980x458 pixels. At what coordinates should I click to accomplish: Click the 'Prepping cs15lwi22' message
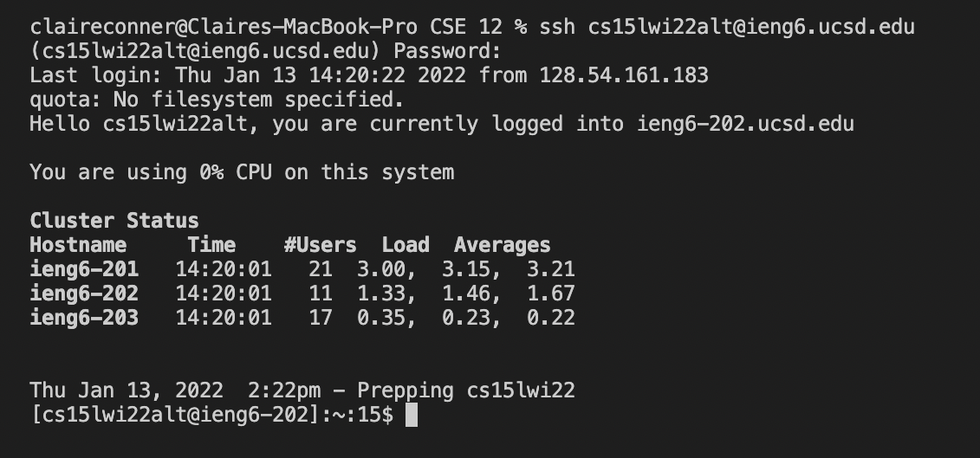tap(466, 391)
